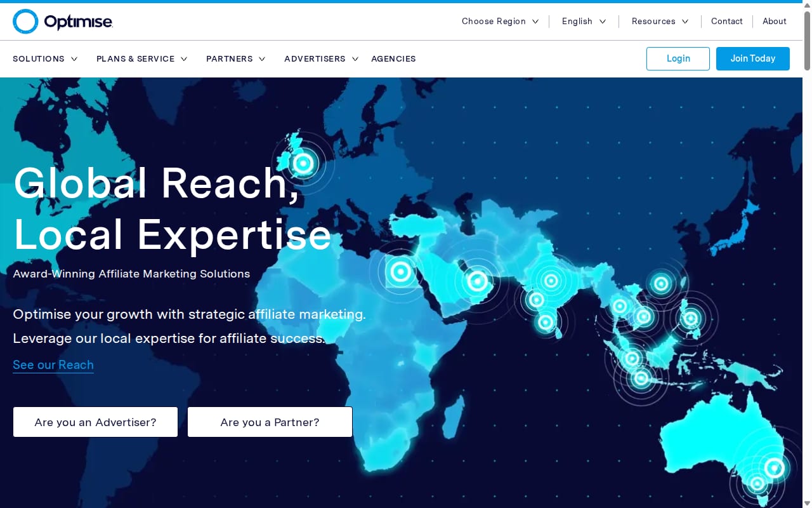Viewport: 812px width, 508px height.
Task: Select the Agencies menu item
Action: pos(393,59)
